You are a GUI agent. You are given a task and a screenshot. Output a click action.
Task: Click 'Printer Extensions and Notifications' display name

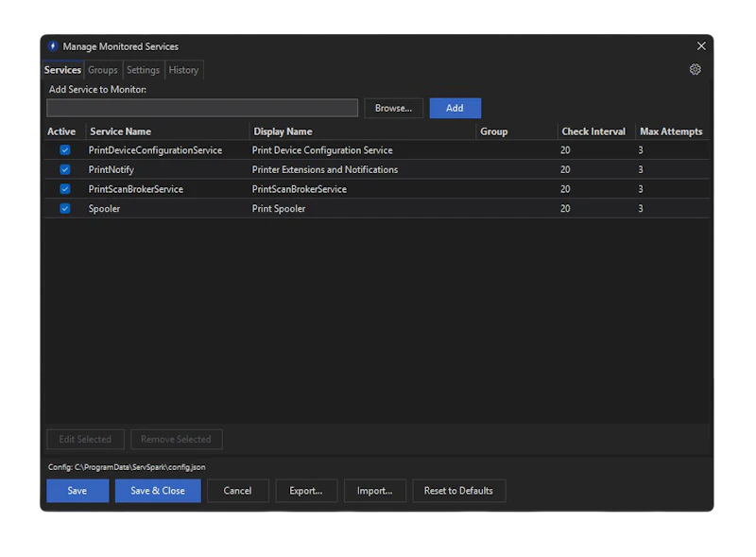pyautogui.click(x=325, y=169)
